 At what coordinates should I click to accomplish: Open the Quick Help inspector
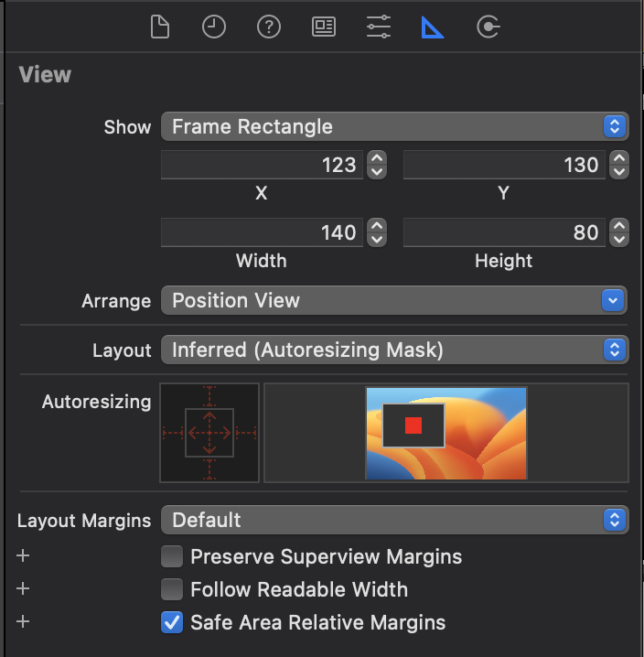[x=268, y=27]
